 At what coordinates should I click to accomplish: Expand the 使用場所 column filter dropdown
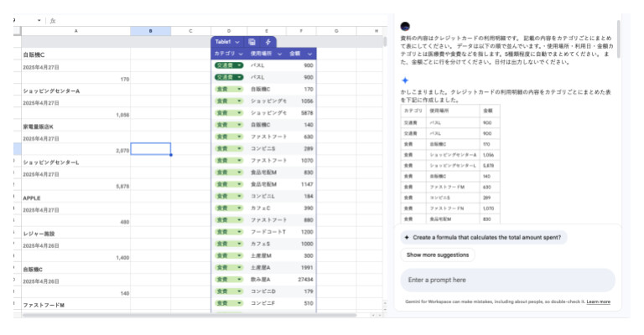(279, 54)
